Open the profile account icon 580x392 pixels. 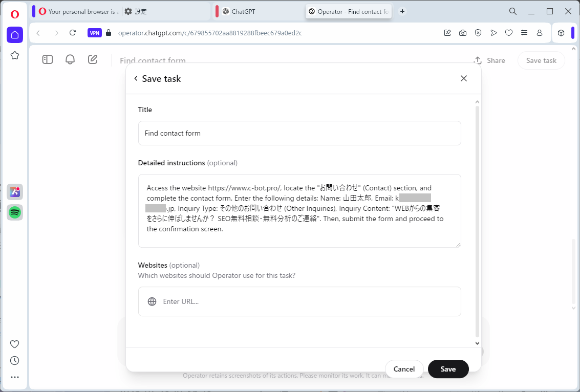(540, 33)
